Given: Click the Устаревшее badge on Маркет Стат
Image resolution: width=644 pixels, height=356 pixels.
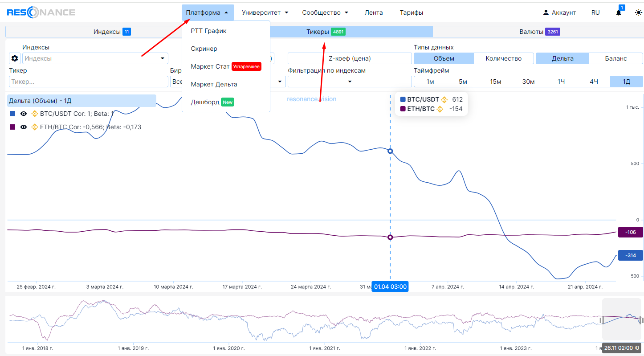Looking at the screenshot, I should coord(246,66).
